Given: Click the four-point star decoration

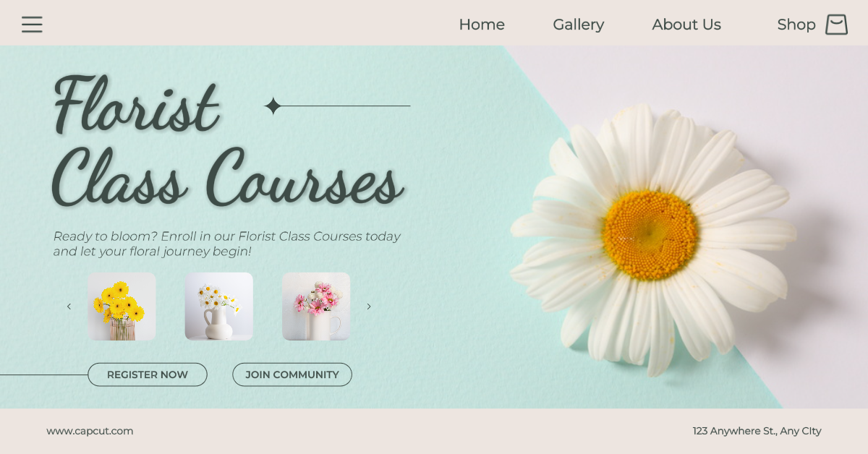Looking at the screenshot, I should pyautogui.click(x=273, y=106).
